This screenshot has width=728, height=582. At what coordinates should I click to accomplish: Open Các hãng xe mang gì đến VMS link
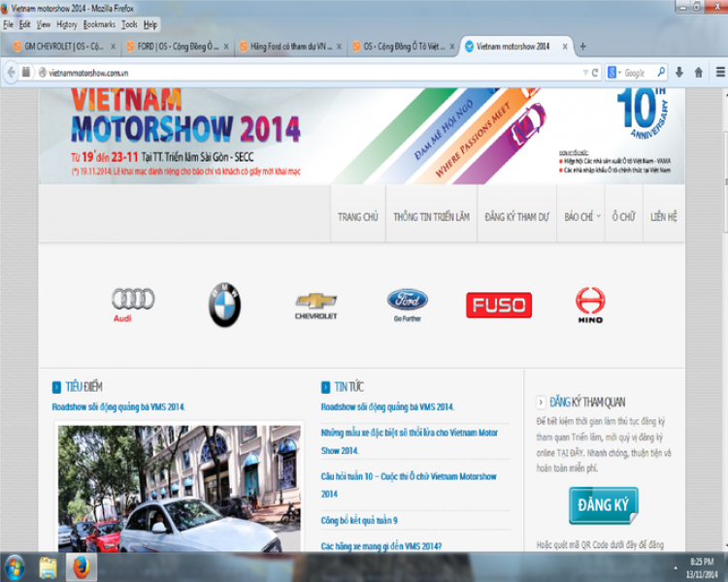click(x=381, y=546)
